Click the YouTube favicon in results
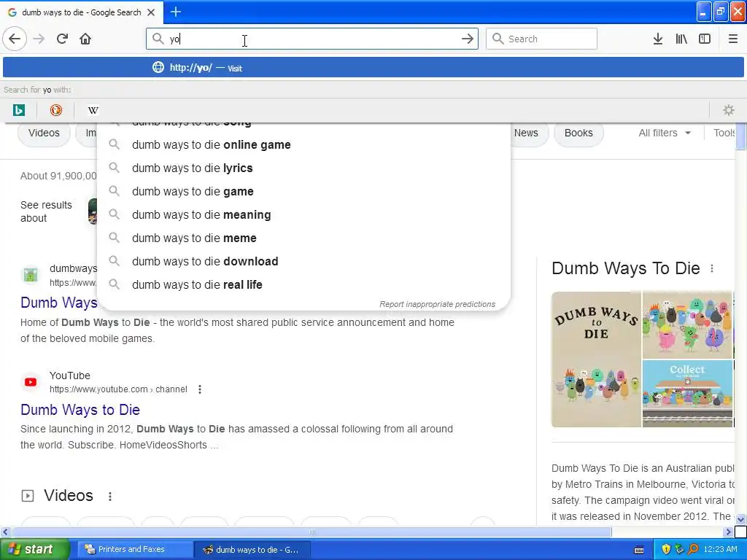 coord(31,382)
